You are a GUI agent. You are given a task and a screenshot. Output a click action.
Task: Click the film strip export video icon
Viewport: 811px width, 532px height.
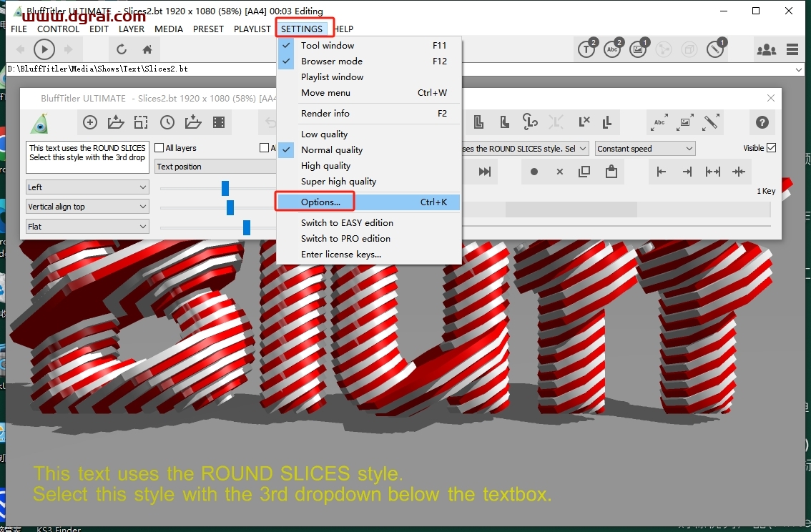tap(219, 122)
